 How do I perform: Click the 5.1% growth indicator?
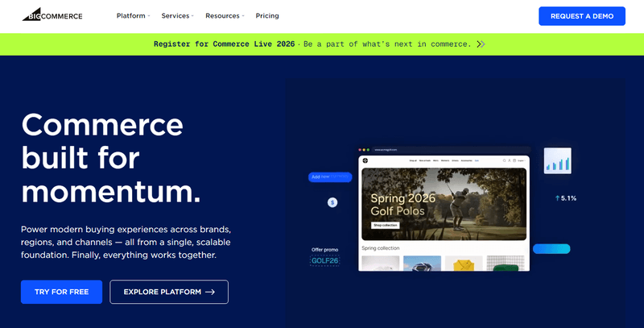(x=566, y=198)
